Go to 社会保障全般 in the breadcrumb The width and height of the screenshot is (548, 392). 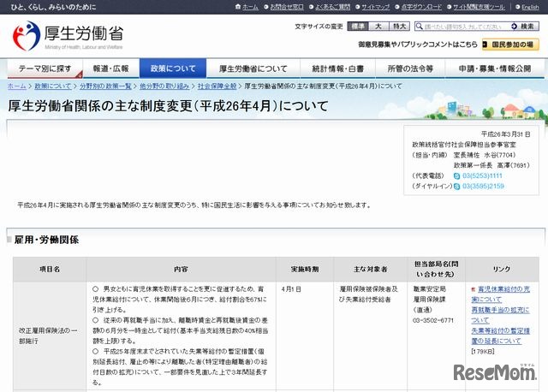click(x=217, y=86)
